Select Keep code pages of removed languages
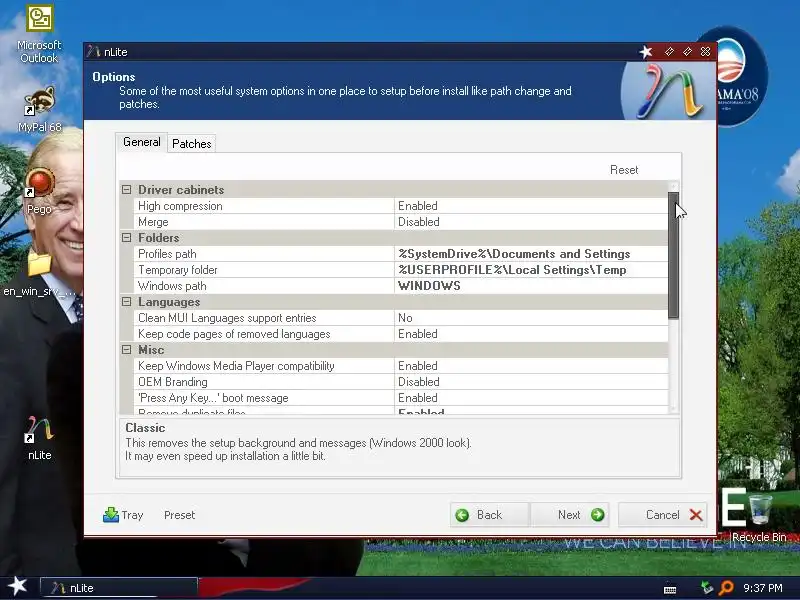Screen dimensions: 800x600 coord(234,334)
